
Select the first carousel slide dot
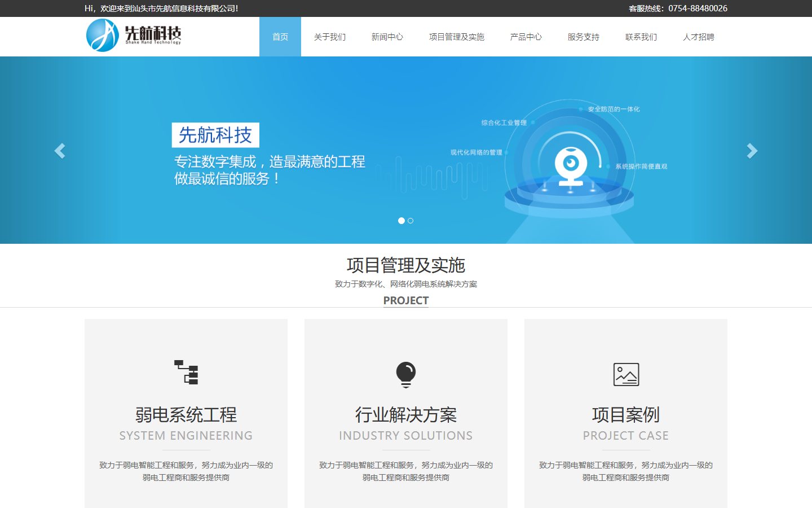pyautogui.click(x=401, y=221)
